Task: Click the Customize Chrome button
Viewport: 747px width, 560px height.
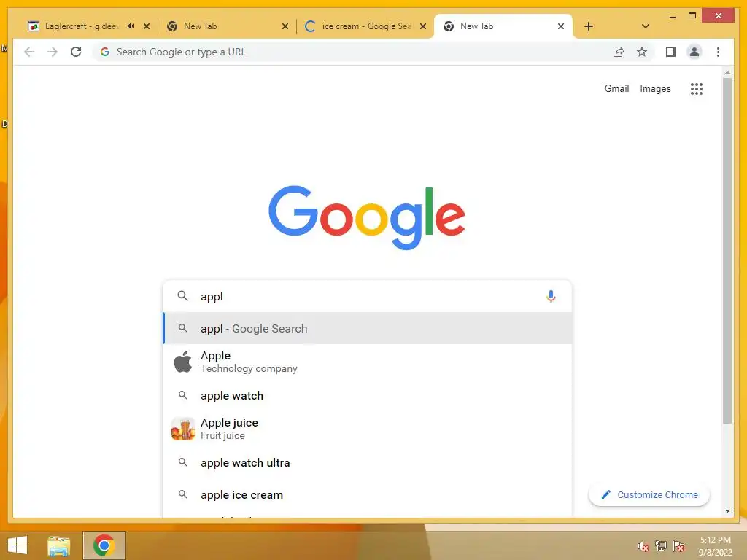Action: click(649, 495)
